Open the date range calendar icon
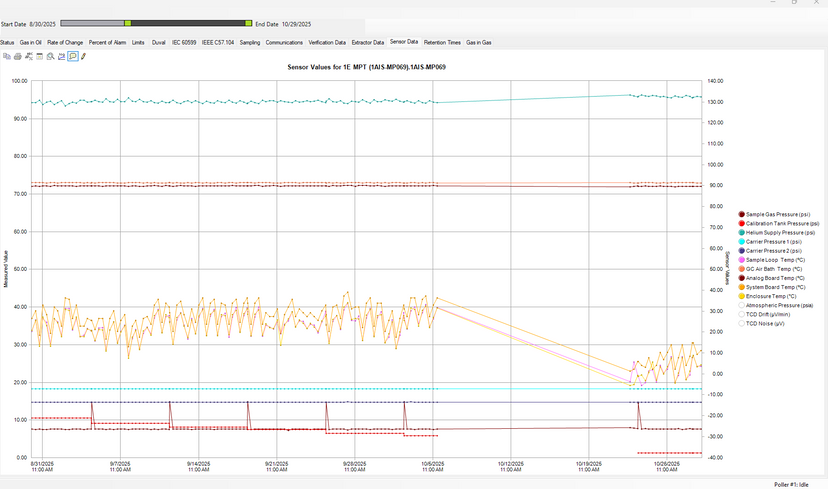This screenshot has width=828, height=489. [x=40, y=56]
